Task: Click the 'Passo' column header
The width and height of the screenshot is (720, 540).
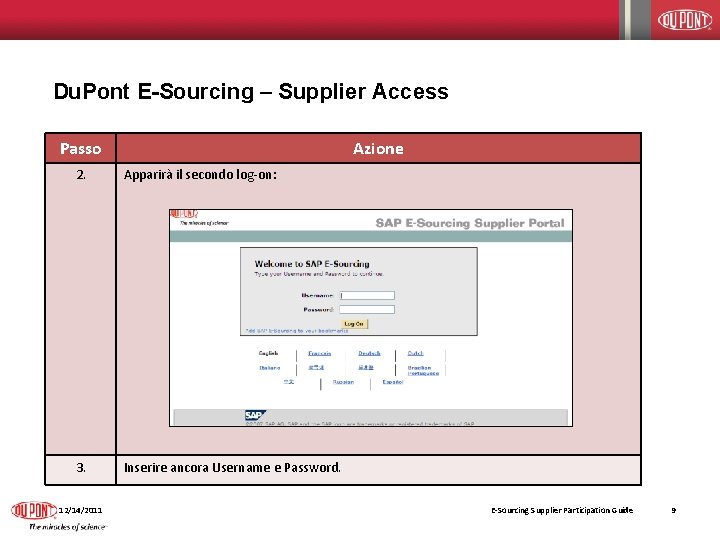Action: click(x=80, y=148)
